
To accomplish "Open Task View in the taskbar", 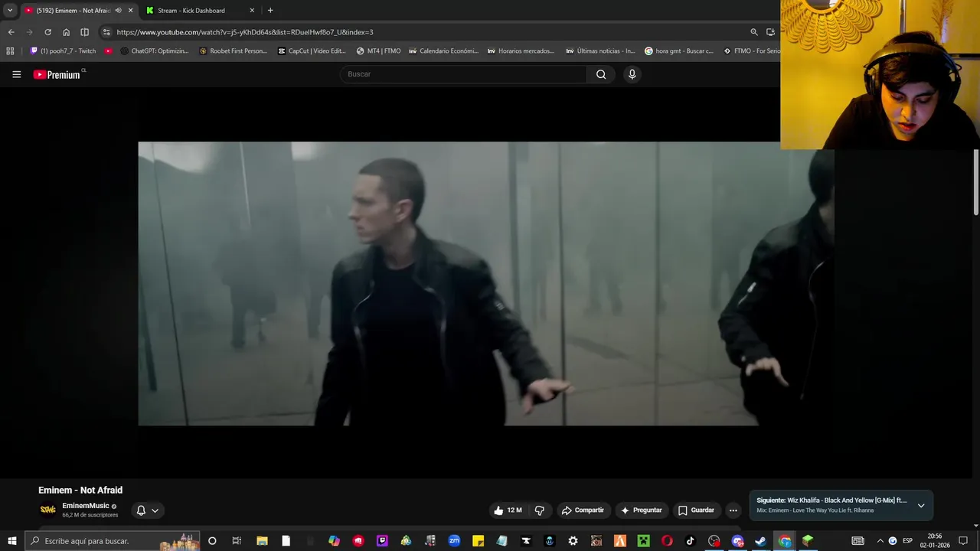I will pos(237,541).
